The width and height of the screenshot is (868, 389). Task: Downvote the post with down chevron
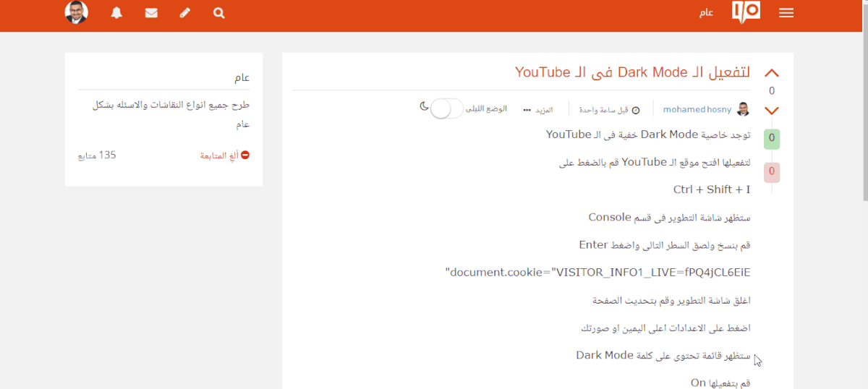coord(772,111)
